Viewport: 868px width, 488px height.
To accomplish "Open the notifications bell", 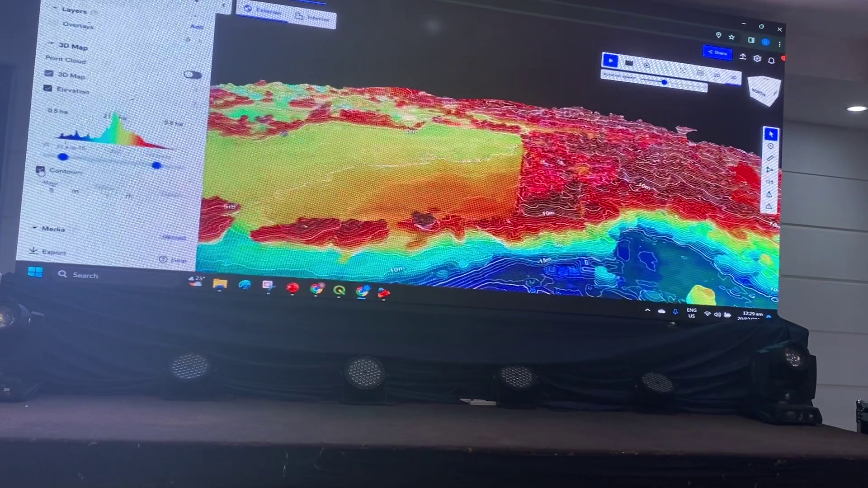I will point(771,60).
